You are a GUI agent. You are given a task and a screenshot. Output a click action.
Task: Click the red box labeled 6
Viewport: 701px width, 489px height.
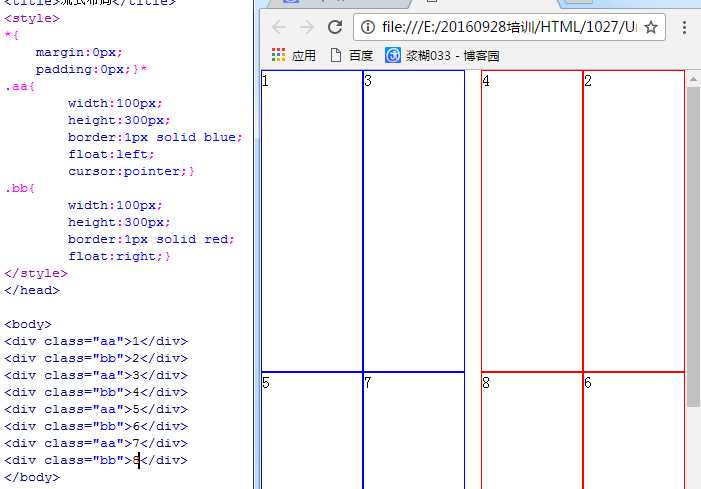[634, 430]
